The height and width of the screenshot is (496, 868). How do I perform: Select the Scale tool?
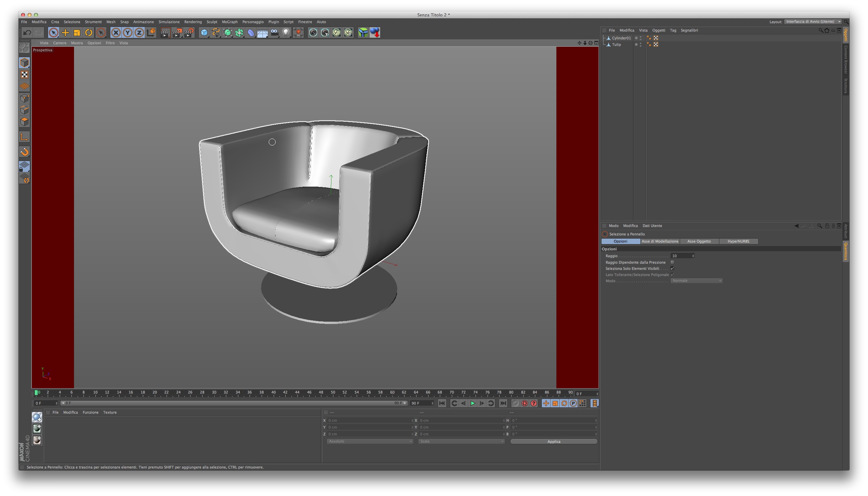coord(77,33)
